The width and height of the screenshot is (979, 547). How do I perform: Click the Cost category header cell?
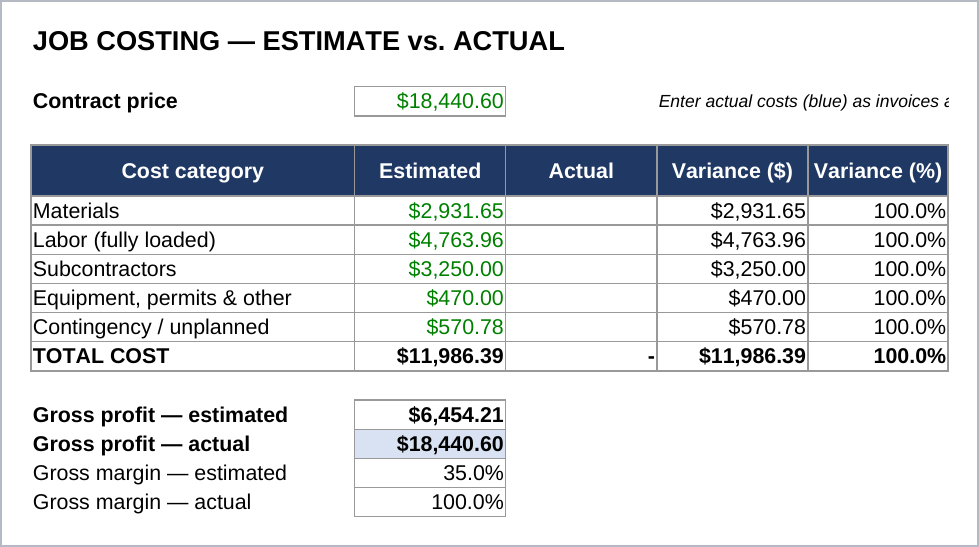(x=192, y=170)
